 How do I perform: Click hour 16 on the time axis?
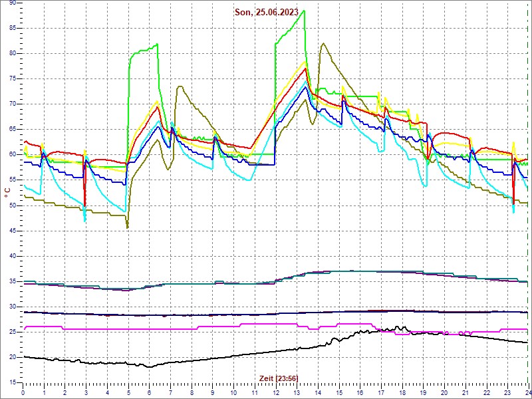coord(360,392)
